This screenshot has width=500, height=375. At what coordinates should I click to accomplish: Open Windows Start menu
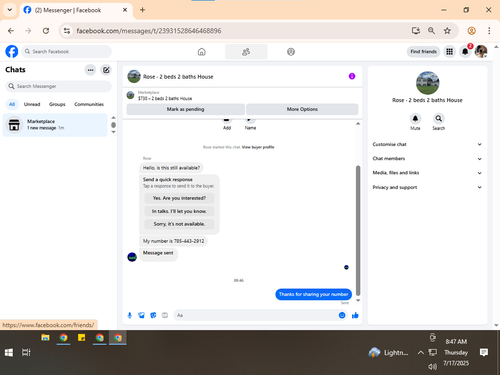tap(9, 352)
